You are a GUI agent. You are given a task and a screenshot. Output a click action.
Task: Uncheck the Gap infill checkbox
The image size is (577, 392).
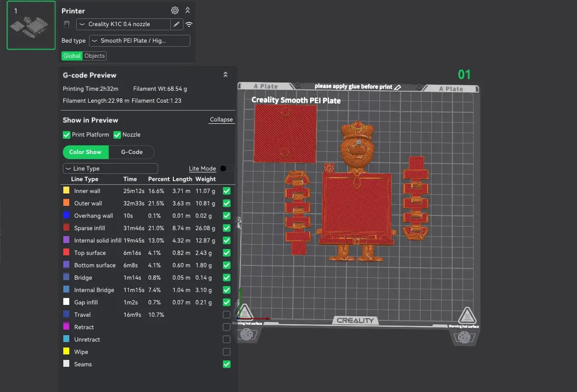pyautogui.click(x=227, y=302)
